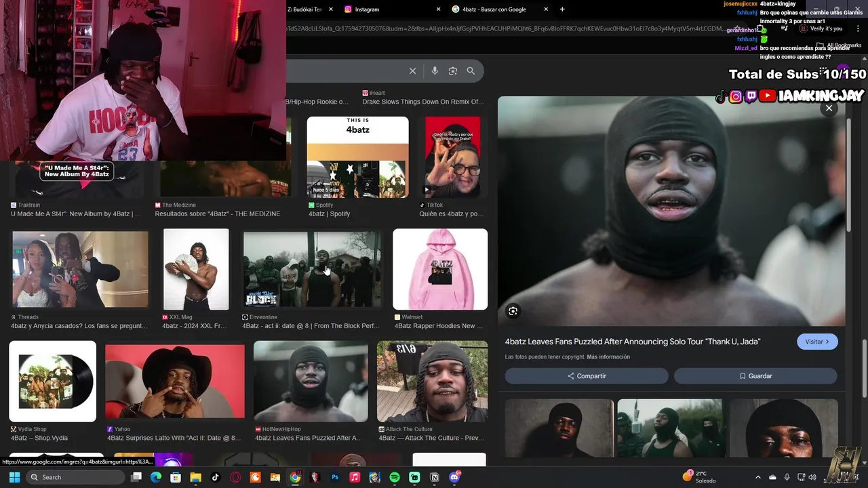Click Visitar button for the article
Viewport: 868px width, 488px height.
pyautogui.click(x=817, y=342)
